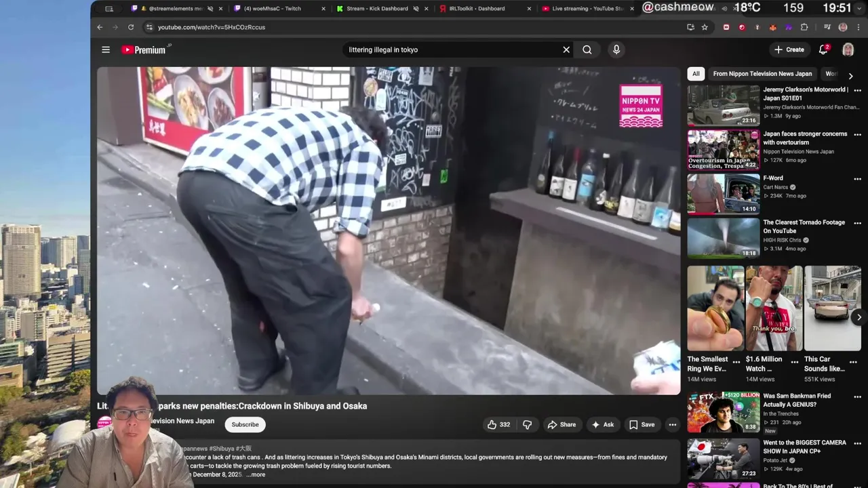Open YouTube notifications bell

[x=823, y=49]
